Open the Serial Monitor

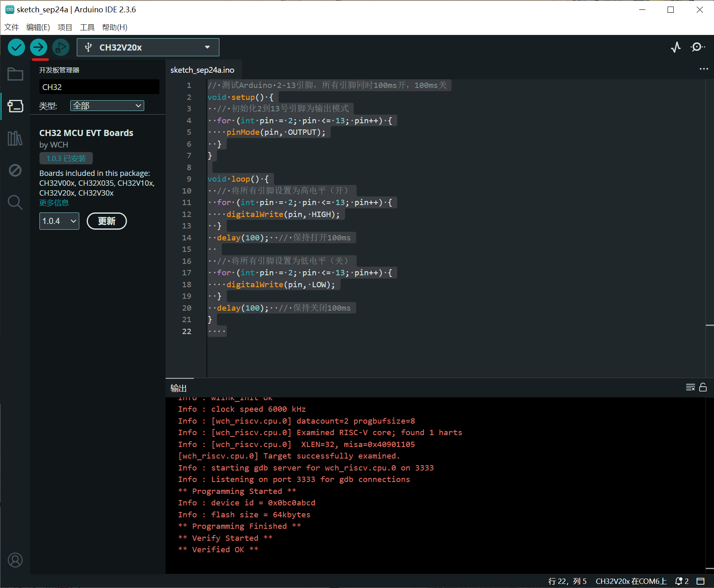coord(697,47)
